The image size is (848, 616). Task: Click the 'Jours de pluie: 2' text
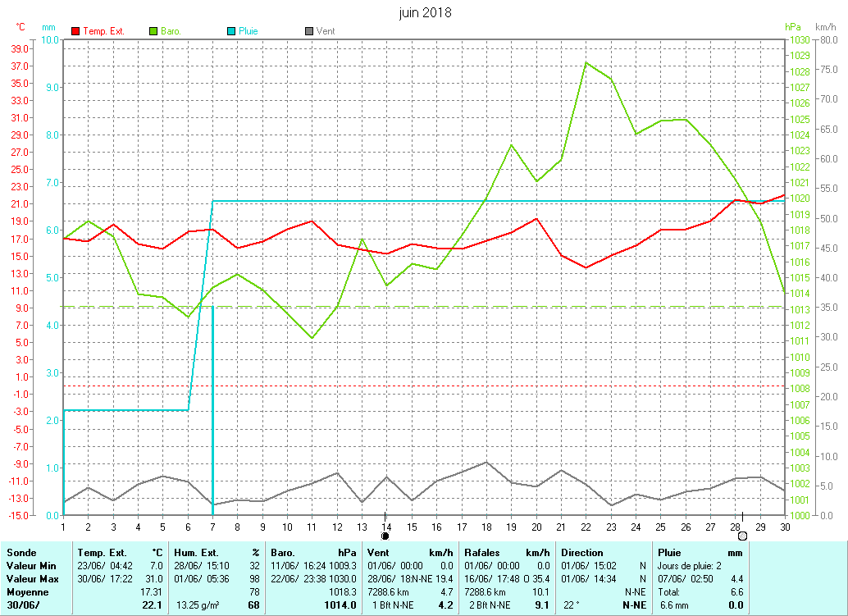pos(690,566)
